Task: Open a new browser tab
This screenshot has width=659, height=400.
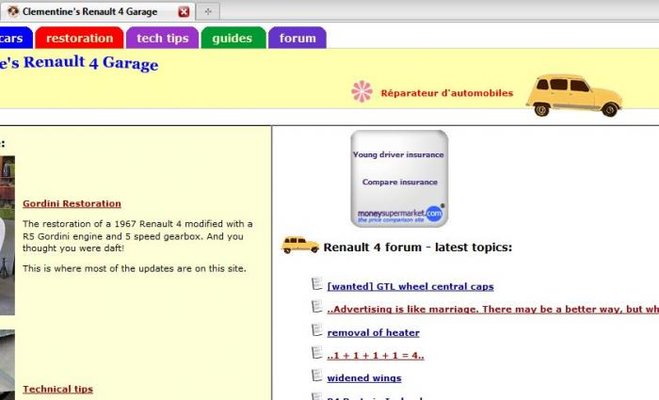Action: [208, 12]
